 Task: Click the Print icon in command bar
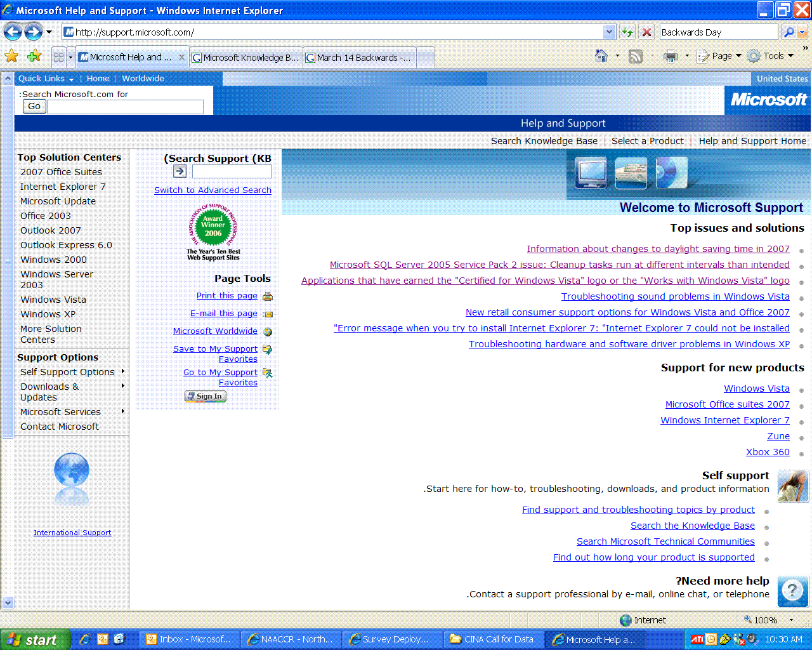coord(671,56)
